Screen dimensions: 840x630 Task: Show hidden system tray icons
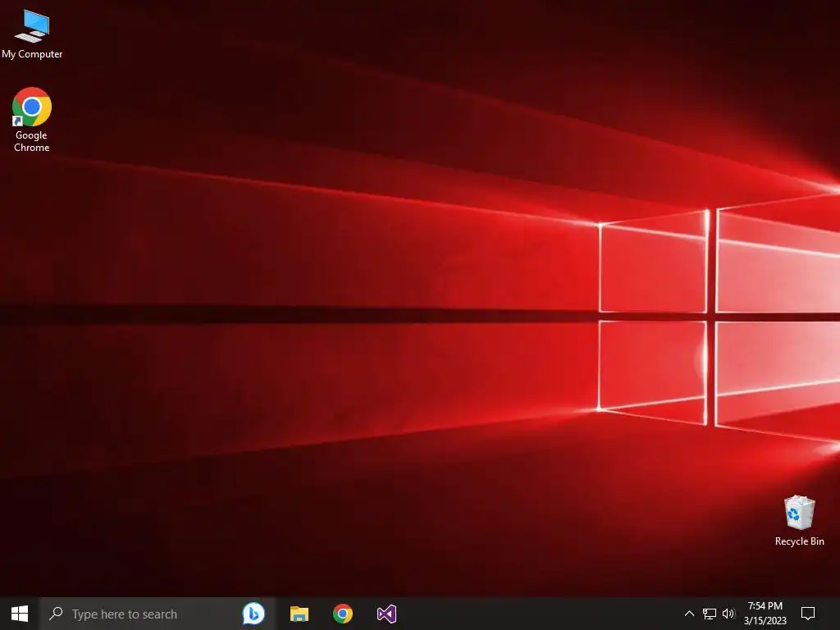click(x=689, y=614)
